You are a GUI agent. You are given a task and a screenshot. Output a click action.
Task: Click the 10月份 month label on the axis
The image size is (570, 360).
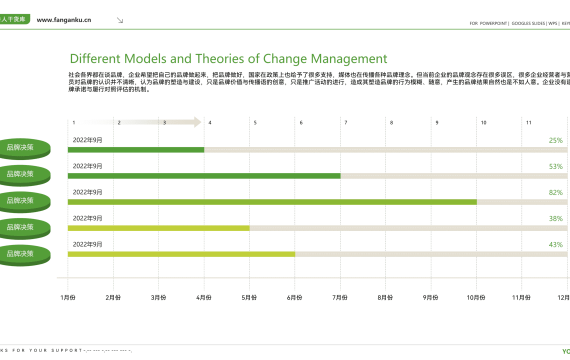tap(476, 297)
